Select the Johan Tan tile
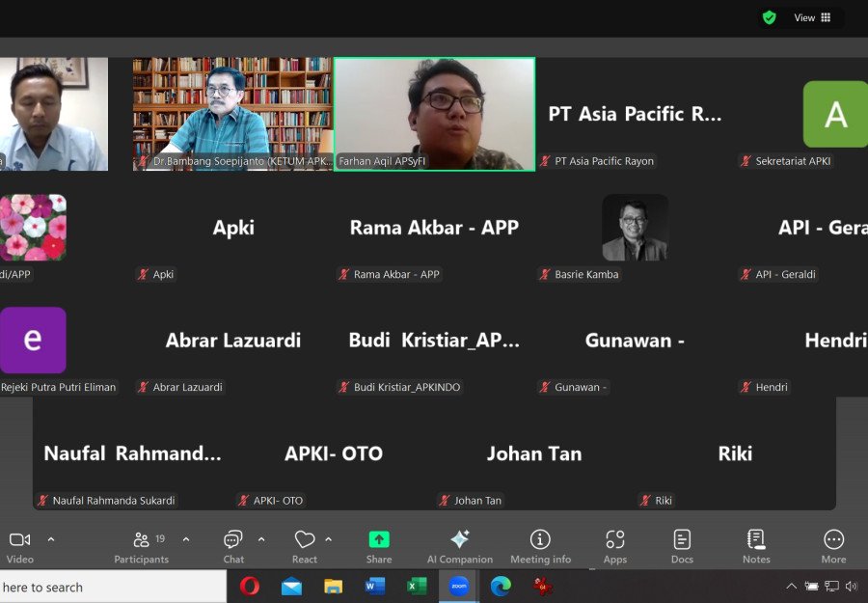This screenshot has height=603, width=868. click(534, 453)
